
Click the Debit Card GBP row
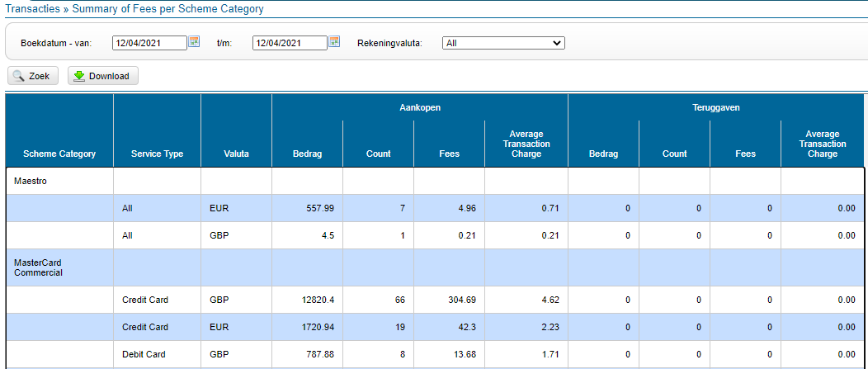pyautogui.click(x=144, y=354)
